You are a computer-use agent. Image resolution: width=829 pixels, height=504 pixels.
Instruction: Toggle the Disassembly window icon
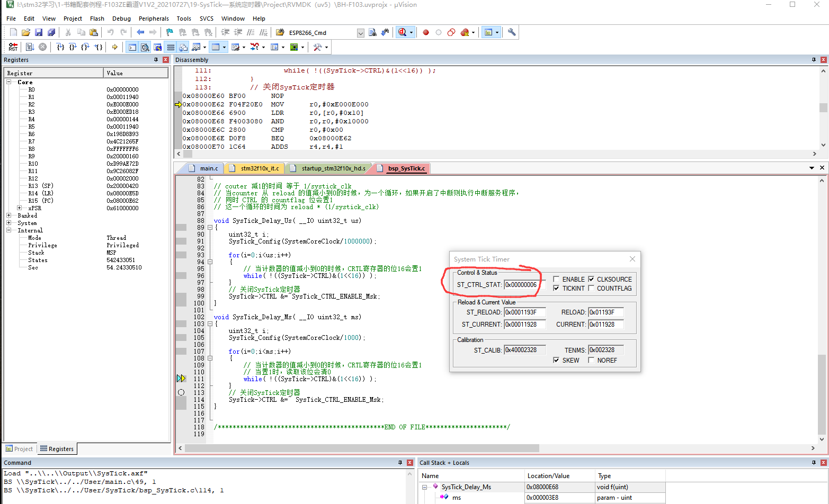(x=145, y=47)
